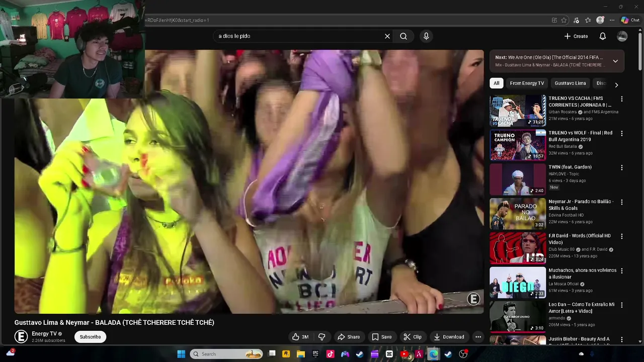
Task: Open TWIN (feat. Garden) video title
Action: coord(570,167)
